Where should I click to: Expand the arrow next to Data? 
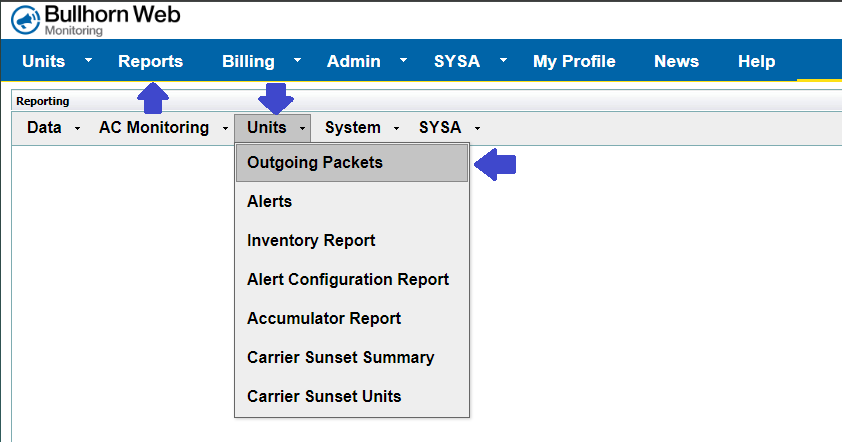click(x=77, y=128)
